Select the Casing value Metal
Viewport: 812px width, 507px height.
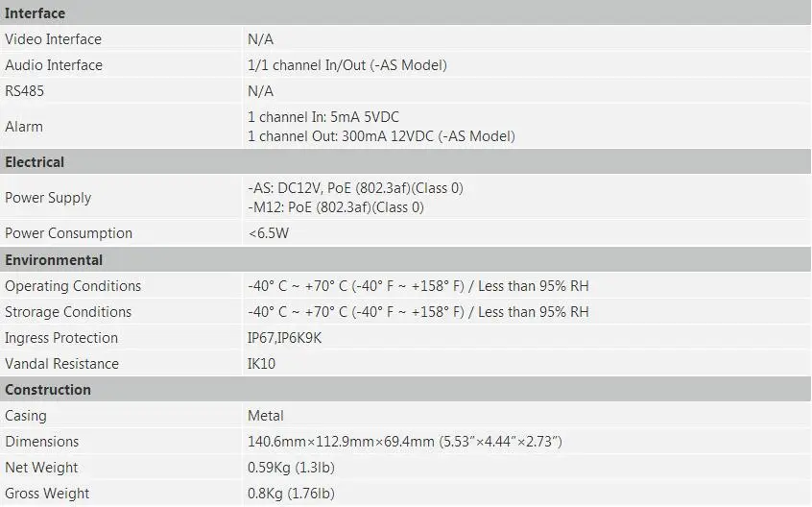pos(265,416)
